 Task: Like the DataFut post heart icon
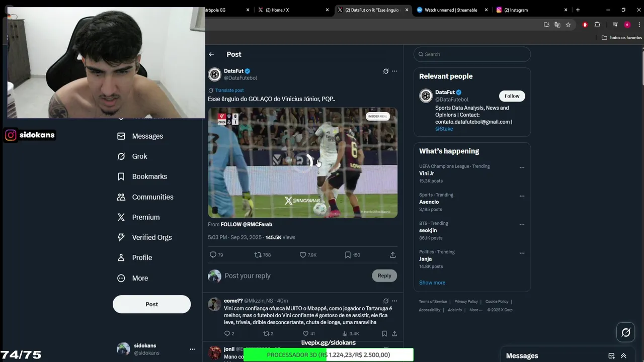(x=303, y=255)
